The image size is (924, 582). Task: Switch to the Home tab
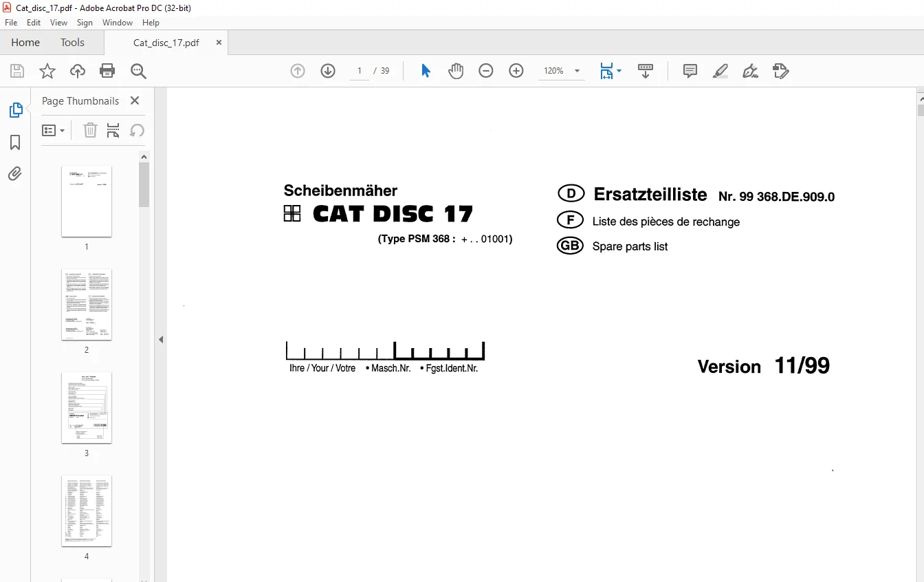tap(25, 43)
